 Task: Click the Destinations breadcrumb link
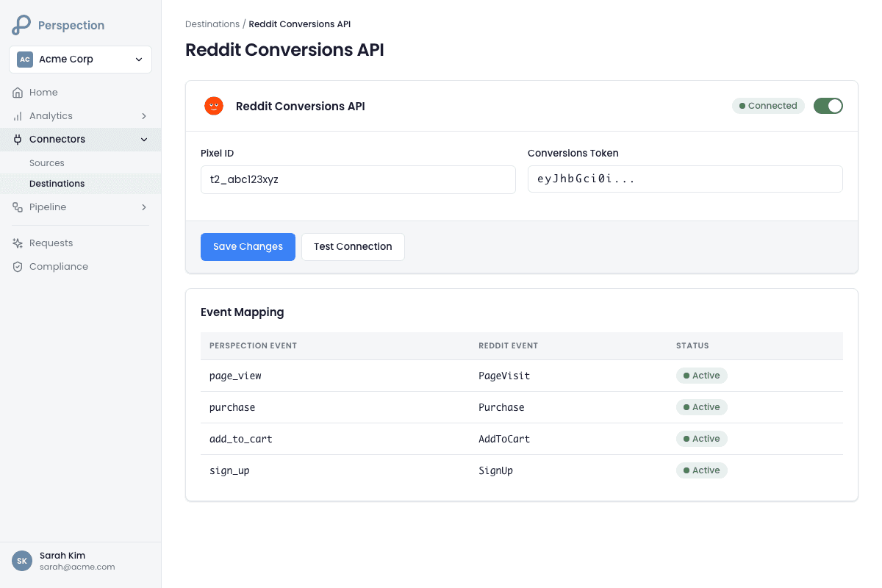[212, 24]
